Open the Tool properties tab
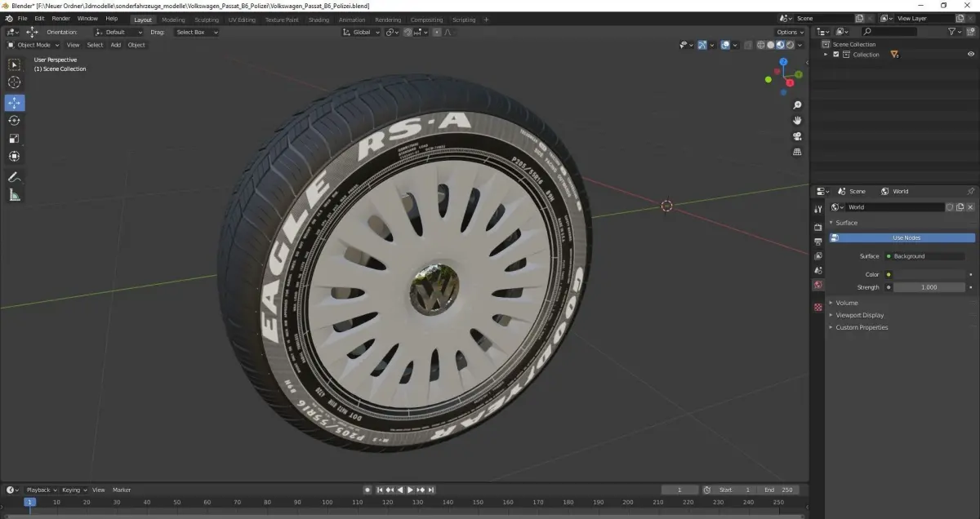The width and height of the screenshot is (980, 519). 817,209
